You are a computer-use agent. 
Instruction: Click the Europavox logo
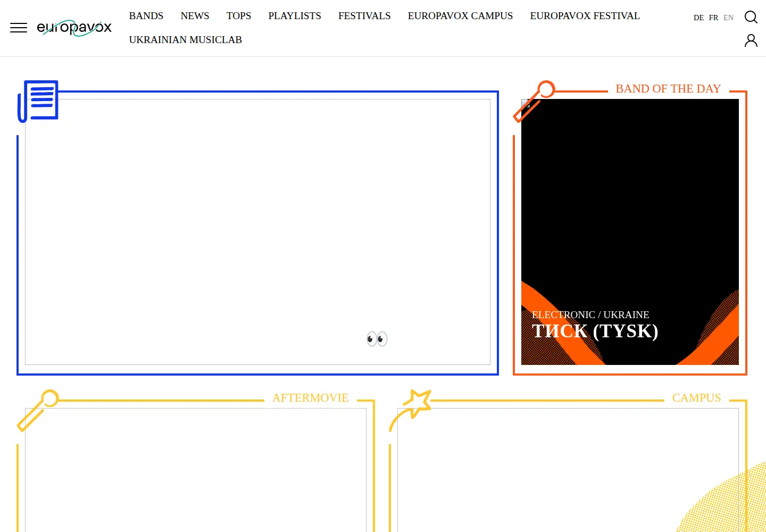tap(74, 28)
